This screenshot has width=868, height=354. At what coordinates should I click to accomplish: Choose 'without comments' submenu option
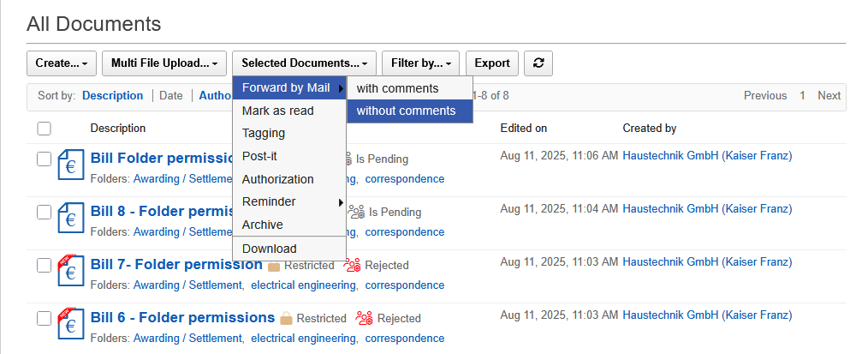(x=406, y=111)
